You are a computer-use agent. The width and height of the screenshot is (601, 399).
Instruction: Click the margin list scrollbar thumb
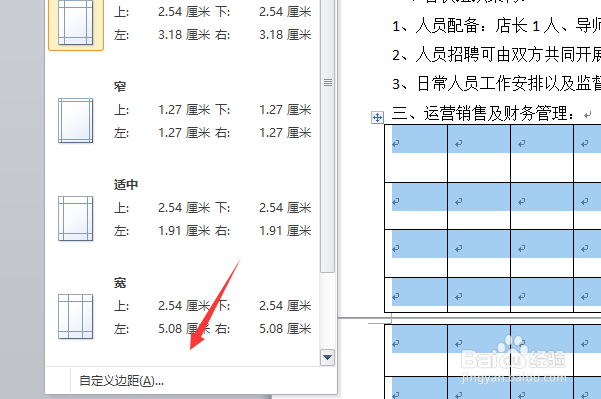tap(327, 136)
